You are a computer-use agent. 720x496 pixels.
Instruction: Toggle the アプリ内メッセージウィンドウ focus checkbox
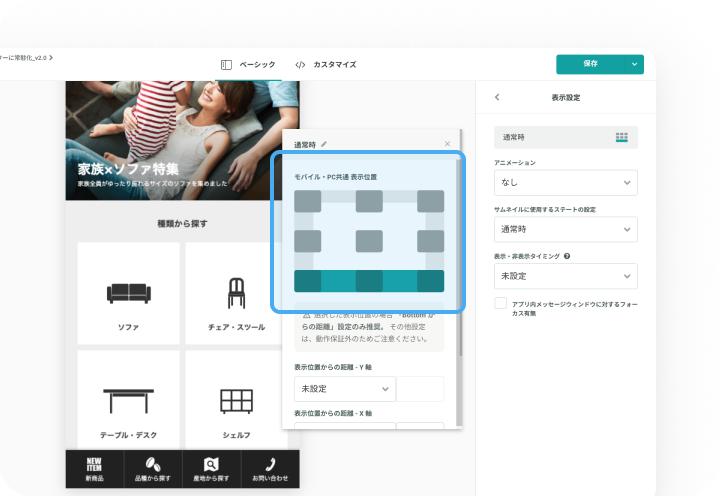tap(501, 304)
